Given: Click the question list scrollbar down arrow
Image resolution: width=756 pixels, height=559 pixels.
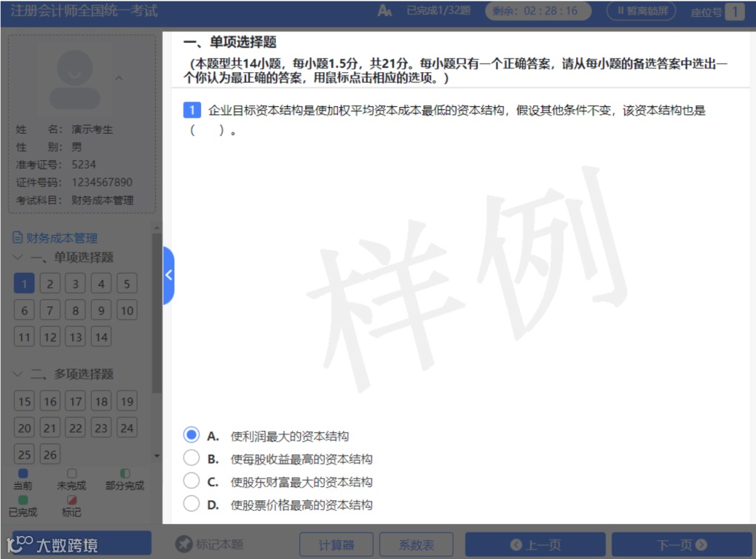Looking at the screenshot, I should [157, 456].
